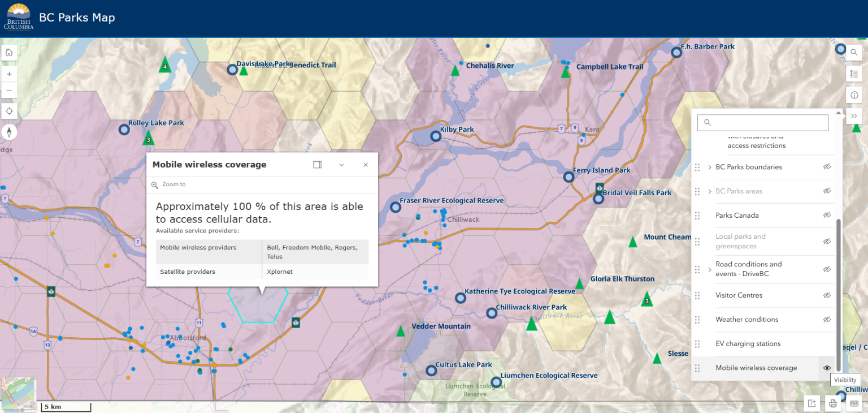Dock the Mobile wireless coverage popup
868x413 pixels.
[x=317, y=164]
